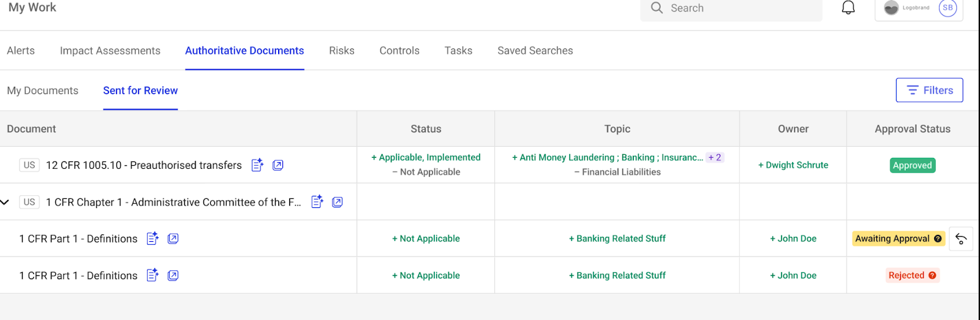Open 12 CFR 1005.10 in new window icon
The height and width of the screenshot is (320, 980).
pos(278,165)
